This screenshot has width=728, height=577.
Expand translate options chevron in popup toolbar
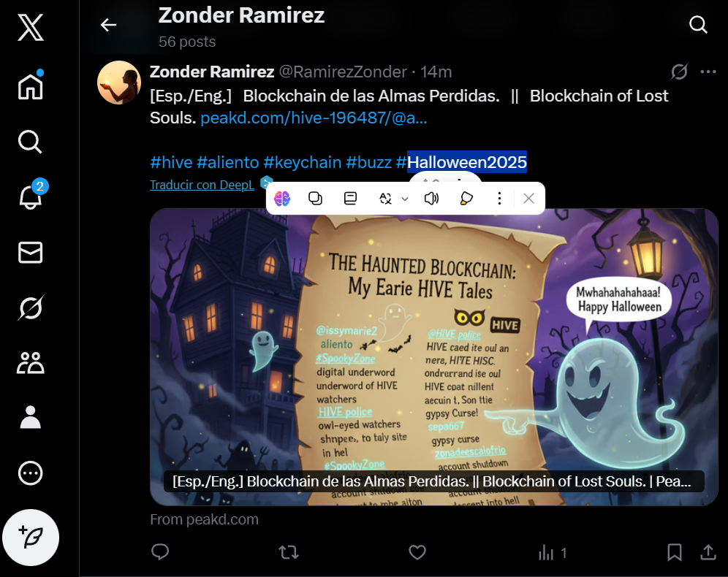(x=405, y=199)
